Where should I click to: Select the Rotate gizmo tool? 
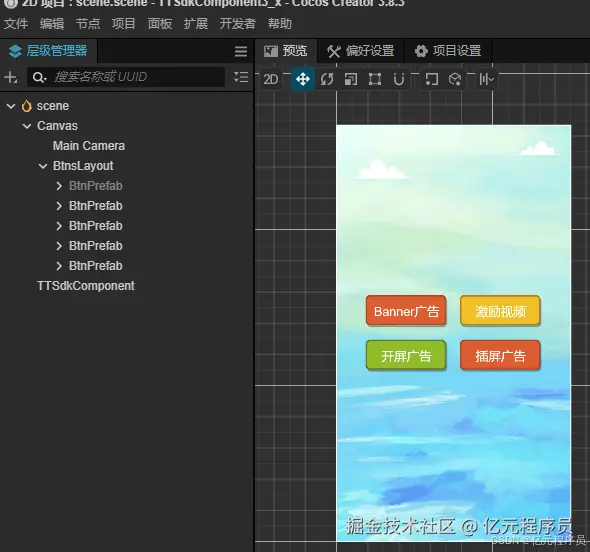click(327, 79)
